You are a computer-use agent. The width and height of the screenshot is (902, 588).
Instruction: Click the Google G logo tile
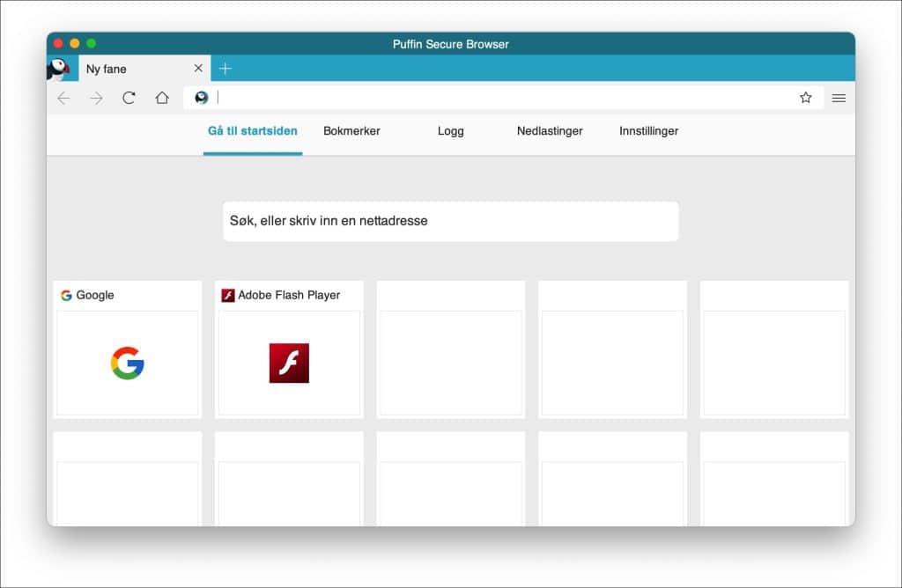click(x=127, y=362)
